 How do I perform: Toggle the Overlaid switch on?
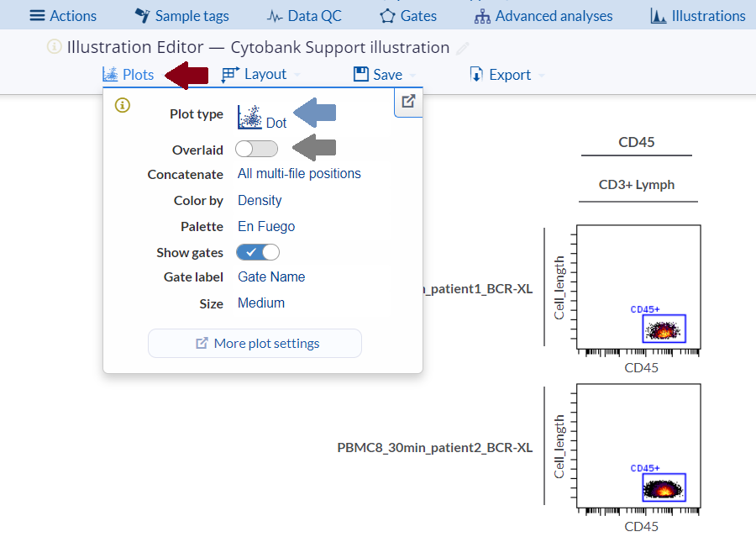point(257,150)
